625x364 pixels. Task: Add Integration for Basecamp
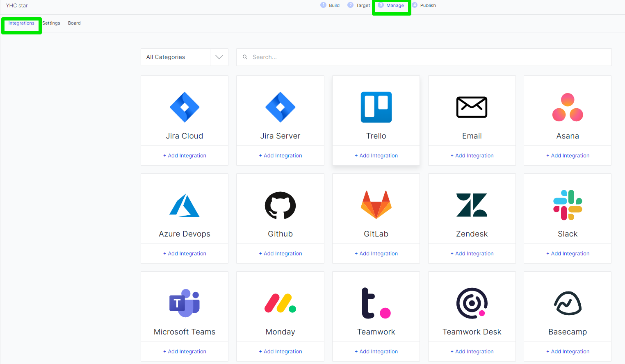[568, 351]
